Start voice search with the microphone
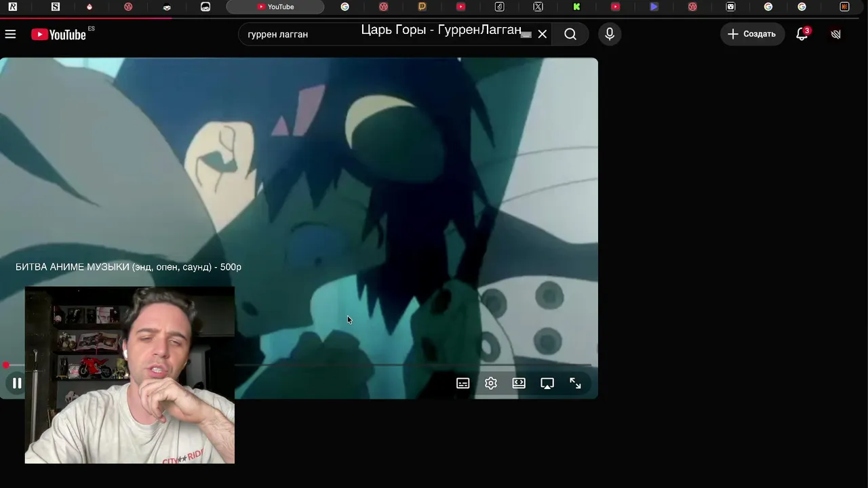The height and width of the screenshot is (488, 868). 610,34
